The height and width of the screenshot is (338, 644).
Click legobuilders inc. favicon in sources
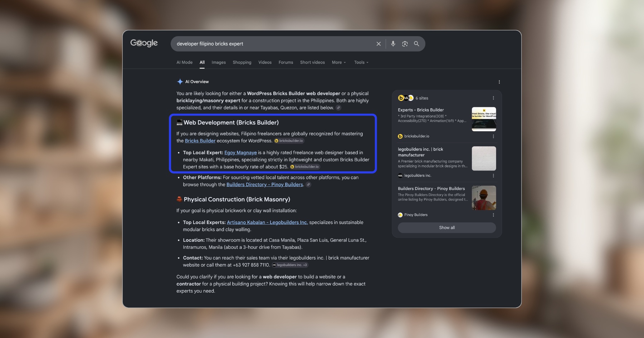point(400,176)
